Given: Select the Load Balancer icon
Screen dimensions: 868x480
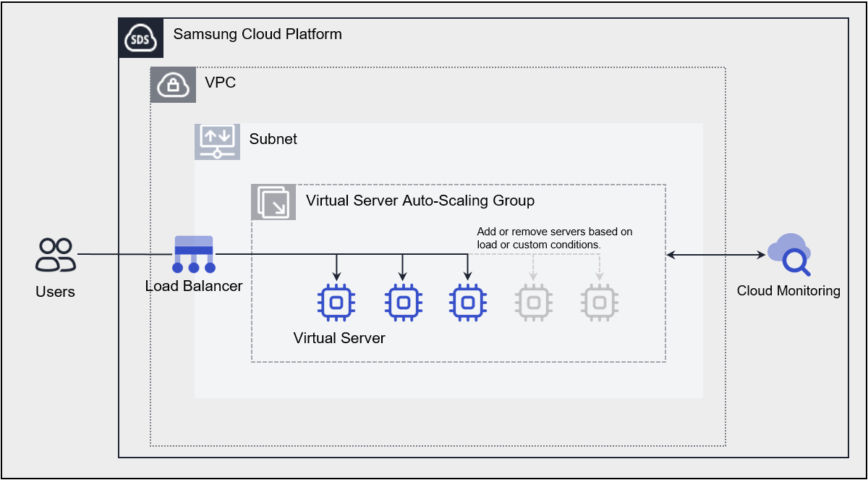Looking at the screenshot, I should pyautogui.click(x=194, y=254).
